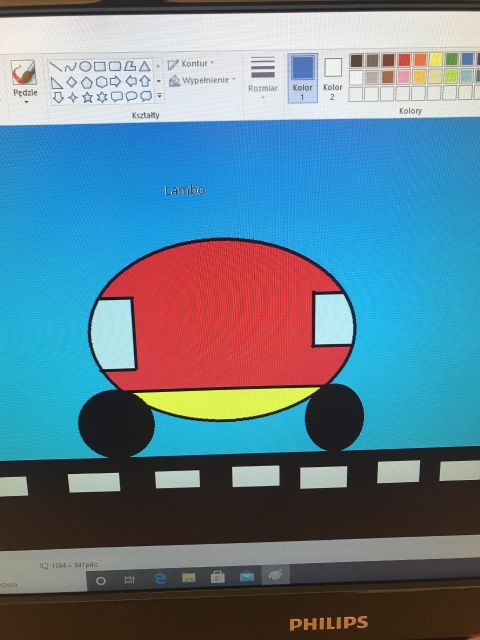Viewport: 480px width, 640px height.
Task: Open the Wypełnienie fill dropdown
Action: tap(203, 80)
